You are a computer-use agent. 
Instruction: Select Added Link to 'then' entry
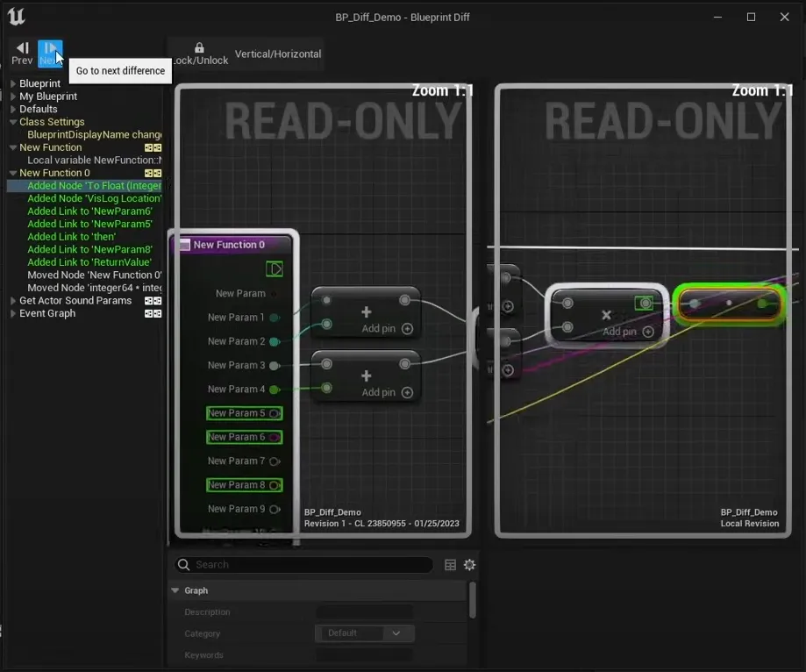coord(71,237)
